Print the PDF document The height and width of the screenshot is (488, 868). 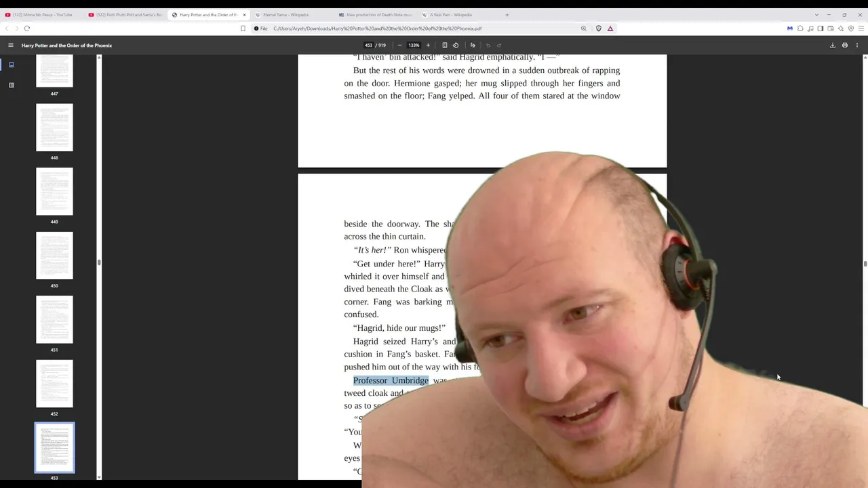click(x=845, y=45)
